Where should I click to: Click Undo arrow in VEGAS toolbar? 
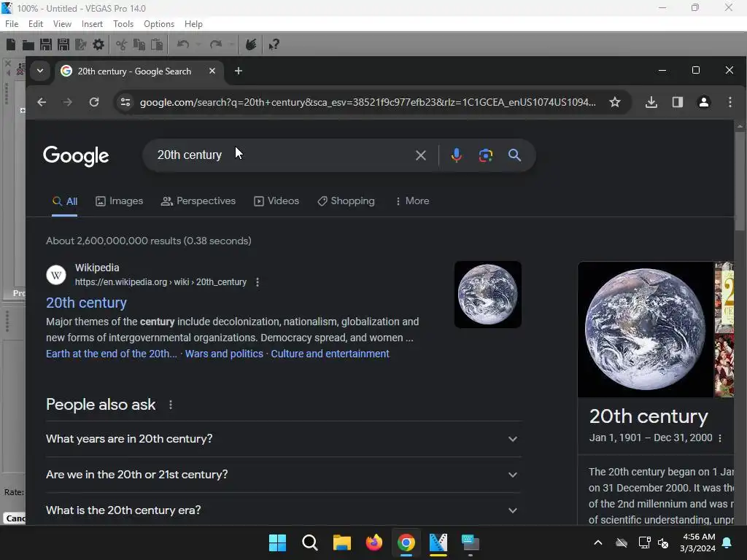(183, 44)
